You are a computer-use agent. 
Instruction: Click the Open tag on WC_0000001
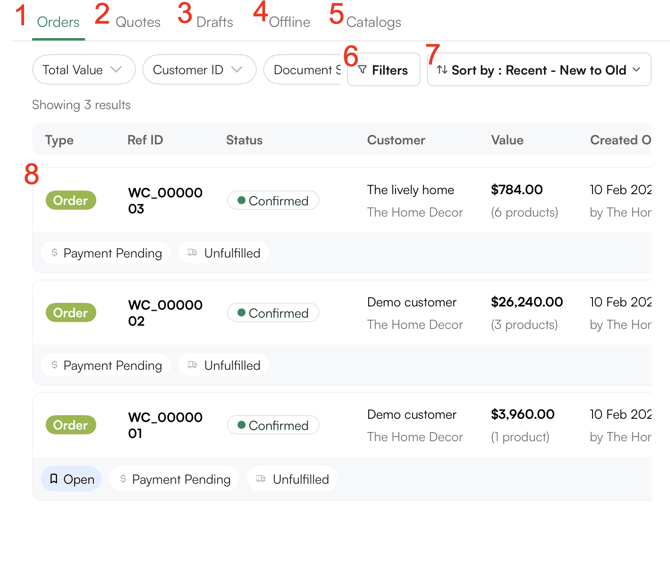click(71, 479)
